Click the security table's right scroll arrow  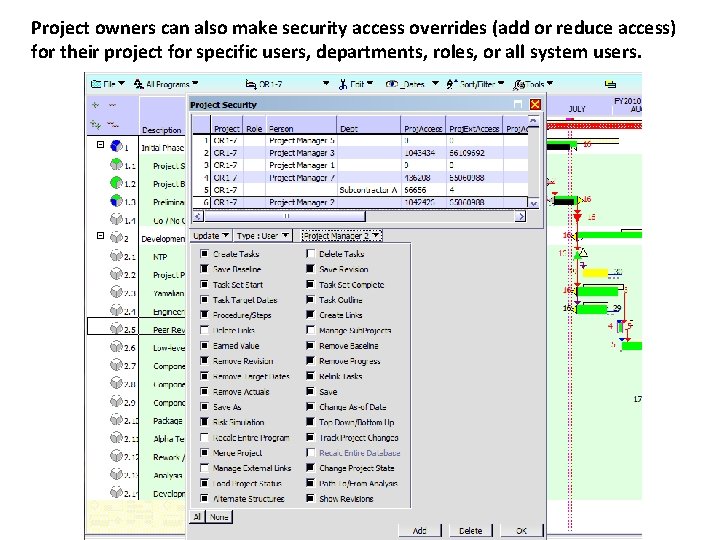(x=521, y=216)
